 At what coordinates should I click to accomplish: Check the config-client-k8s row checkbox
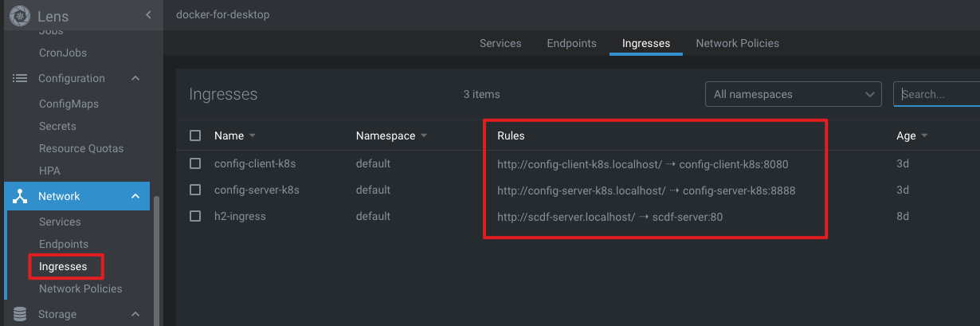(195, 163)
